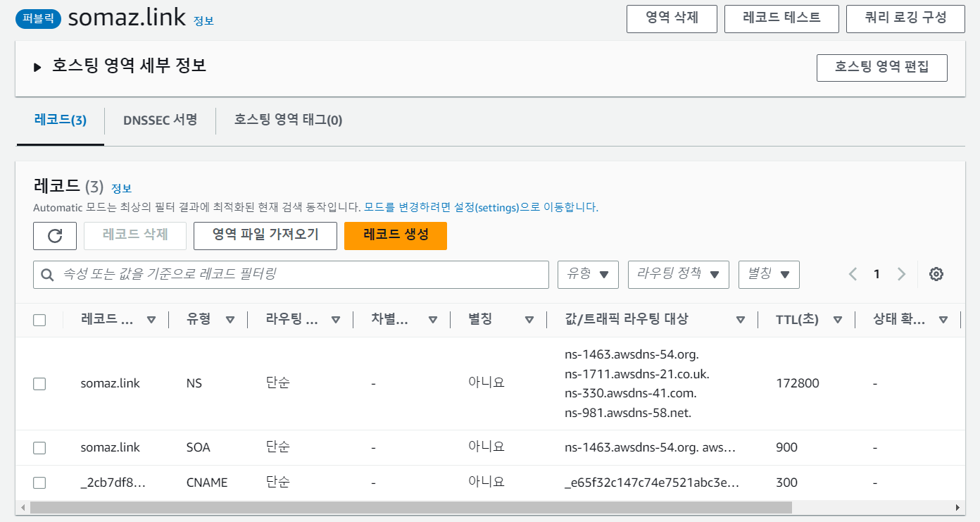Click the NS type cell
Viewport: 980px width, 522px height.
pyautogui.click(x=194, y=384)
